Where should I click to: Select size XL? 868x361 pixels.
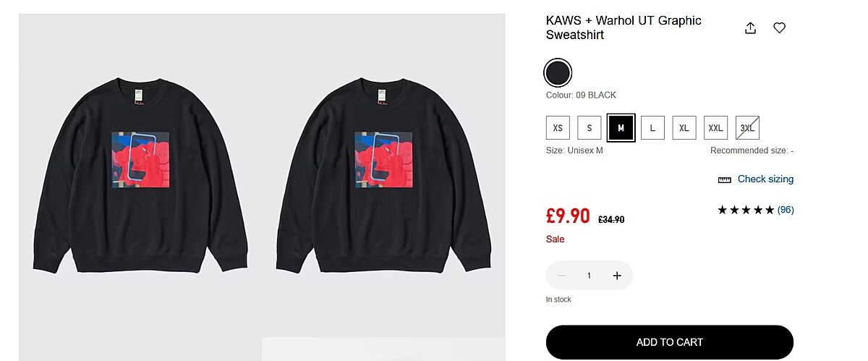click(684, 128)
